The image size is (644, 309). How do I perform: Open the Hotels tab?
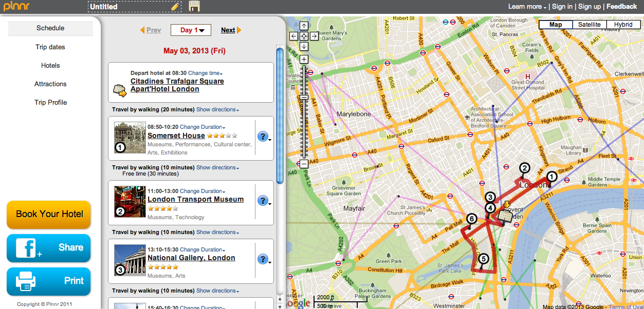pyautogui.click(x=50, y=65)
